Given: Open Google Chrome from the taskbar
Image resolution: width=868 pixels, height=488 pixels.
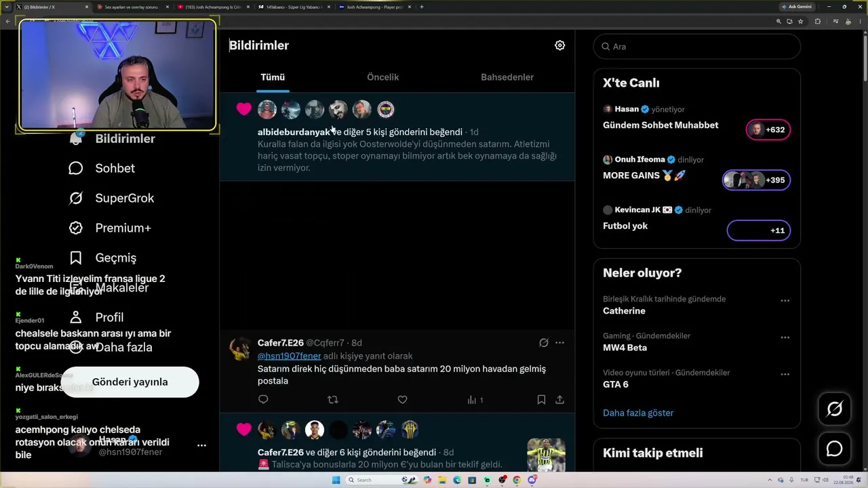Looking at the screenshot, I should coord(517,480).
